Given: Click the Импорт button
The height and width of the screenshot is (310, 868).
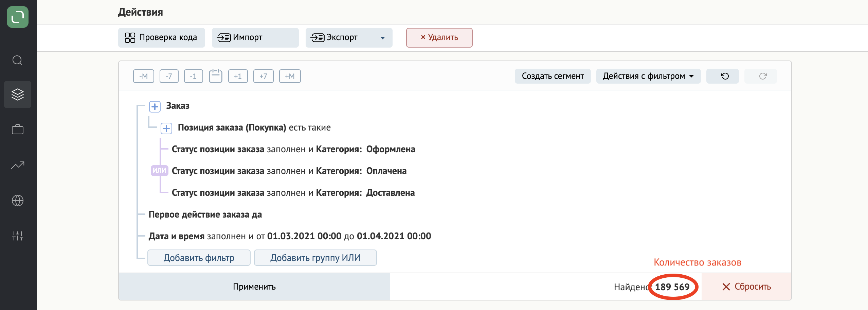Looking at the screenshot, I should tap(255, 37).
